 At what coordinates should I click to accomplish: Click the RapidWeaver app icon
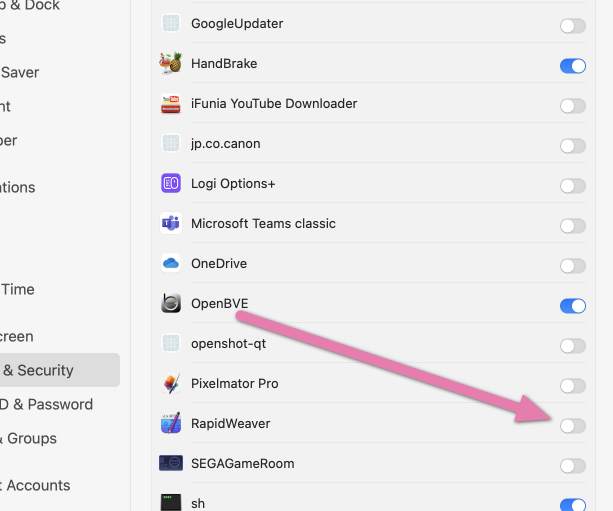click(171, 423)
